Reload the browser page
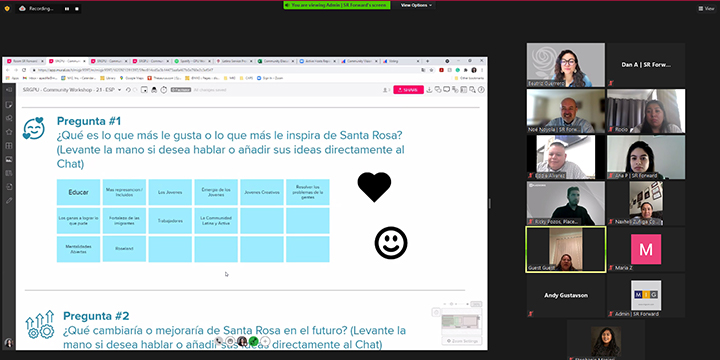Screen dimensions: 720x360 [x=24, y=70]
